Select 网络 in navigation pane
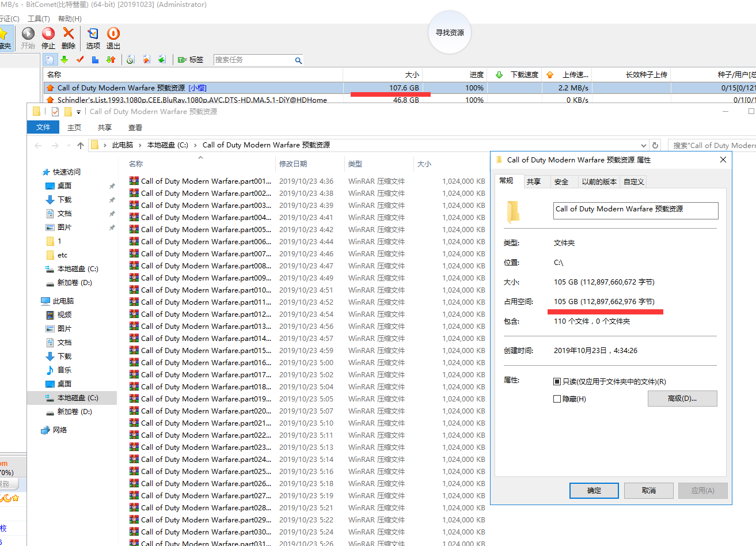This screenshot has width=756, height=546. point(60,430)
